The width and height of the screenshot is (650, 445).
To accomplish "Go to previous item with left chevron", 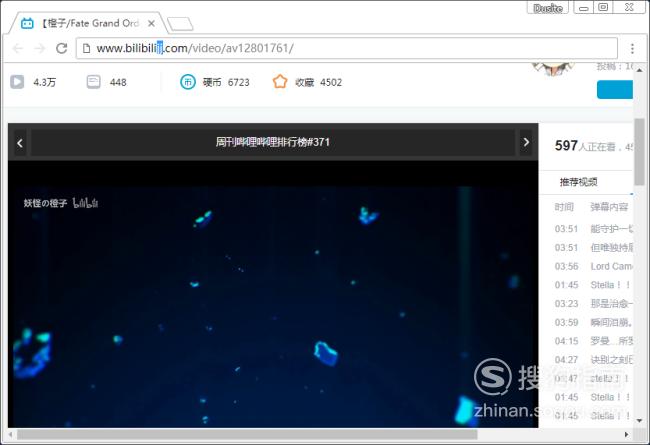I will click(19, 143).
